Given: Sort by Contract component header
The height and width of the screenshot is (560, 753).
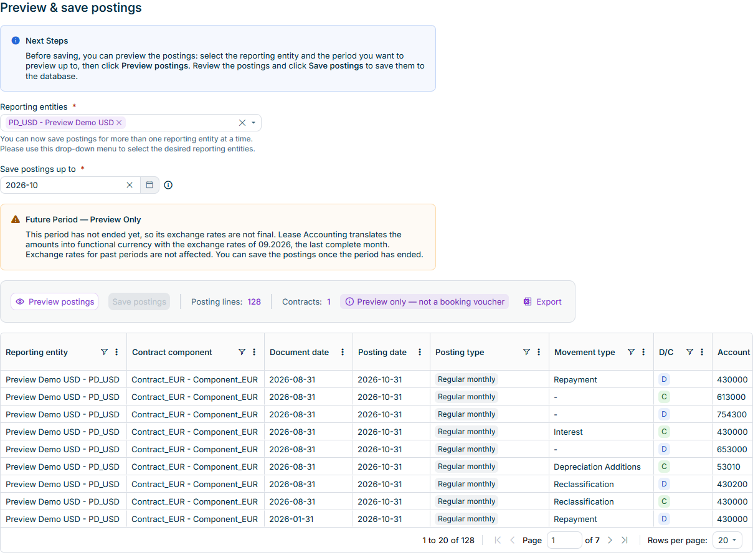Looking at the screenshot, I should click(x=172, y=352).
